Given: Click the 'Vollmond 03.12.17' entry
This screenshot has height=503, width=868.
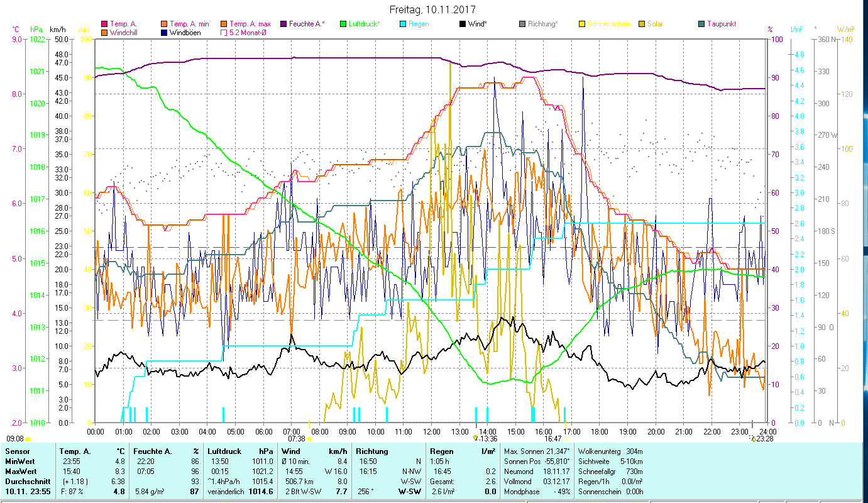Looking at the screenshot, I should coord(536,482).
